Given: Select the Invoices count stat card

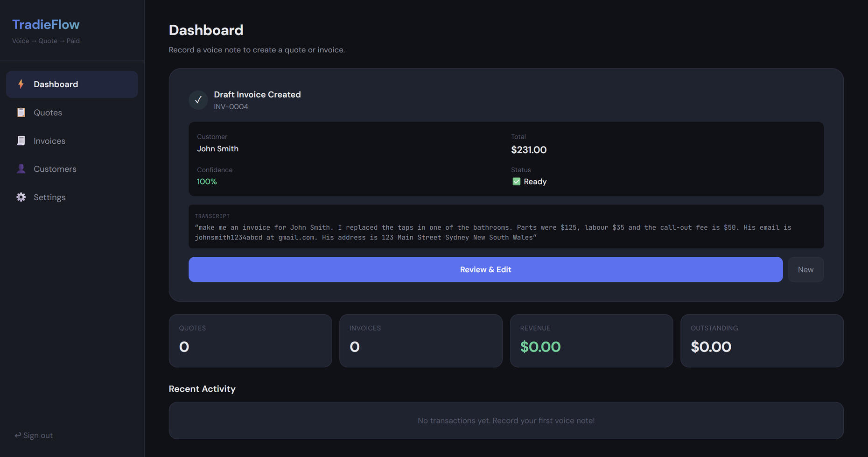Looking at the screenshot, I should click(x=420, y=340).
